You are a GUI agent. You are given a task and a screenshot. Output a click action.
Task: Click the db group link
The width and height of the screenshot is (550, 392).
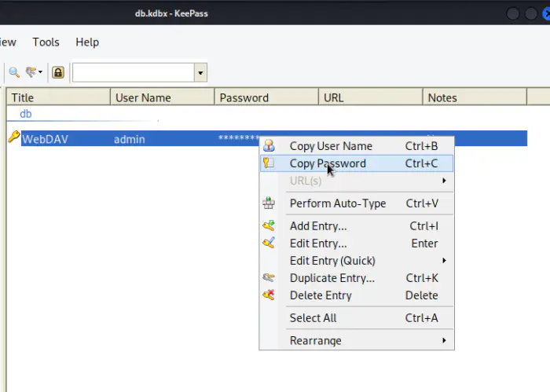[26, 114]
